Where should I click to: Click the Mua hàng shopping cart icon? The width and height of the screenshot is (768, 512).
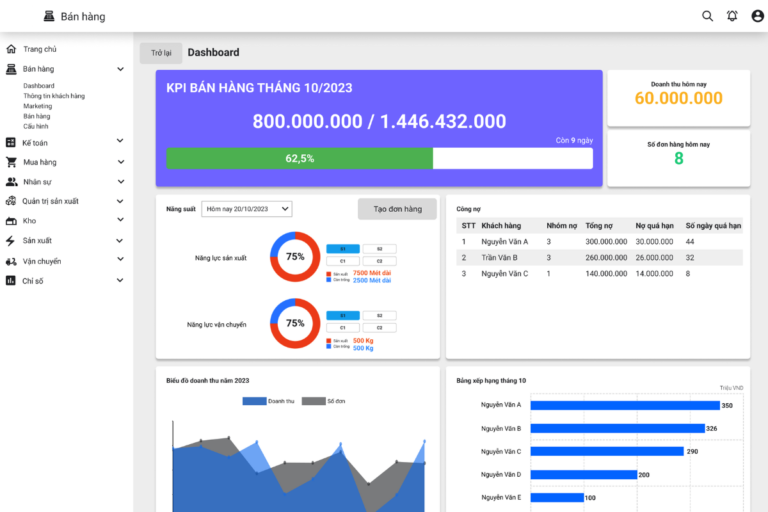point(11,162)
